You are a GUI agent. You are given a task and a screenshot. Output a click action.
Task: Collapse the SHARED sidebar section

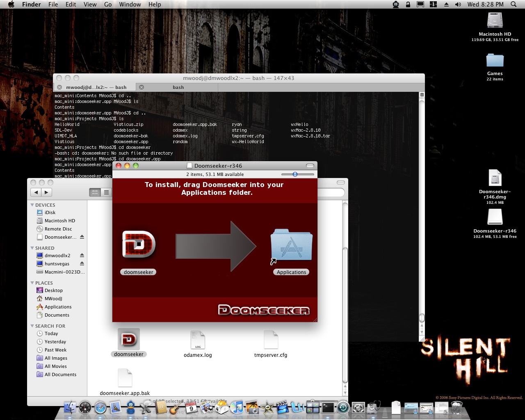32,248
